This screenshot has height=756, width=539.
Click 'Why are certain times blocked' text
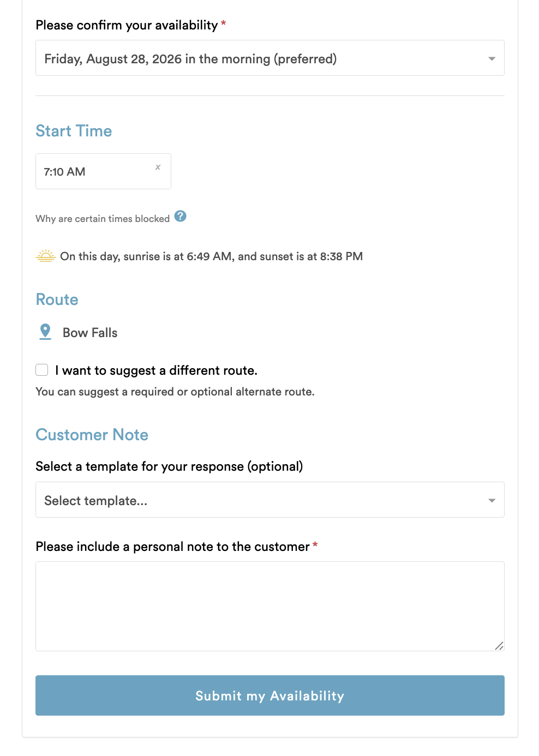pyautogui.click(x=103, y=218)
